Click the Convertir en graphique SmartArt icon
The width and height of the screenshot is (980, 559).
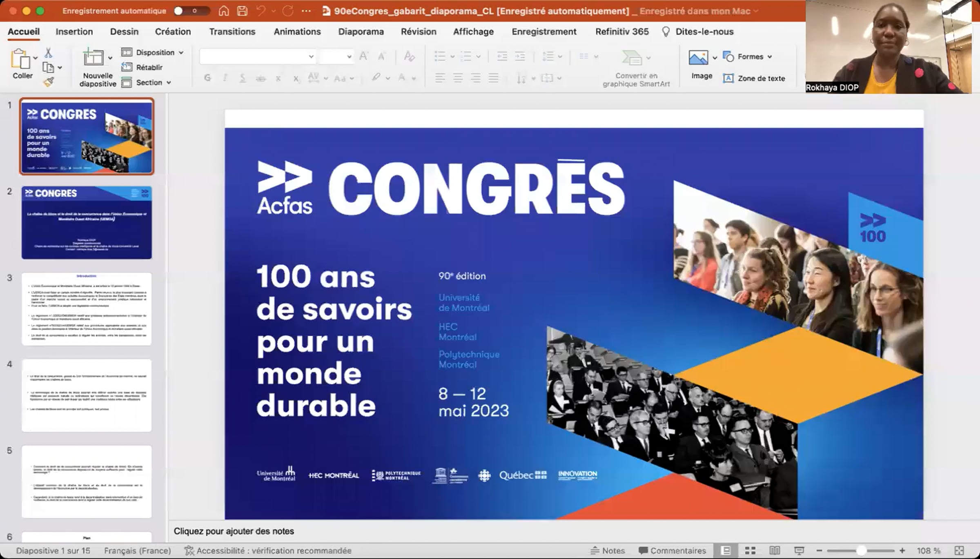(631, 58)
